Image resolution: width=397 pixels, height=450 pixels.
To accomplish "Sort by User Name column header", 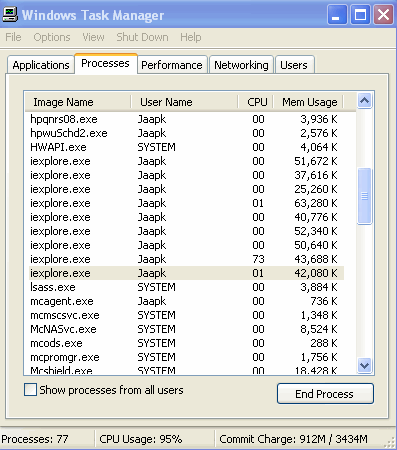I will [184, 102].
